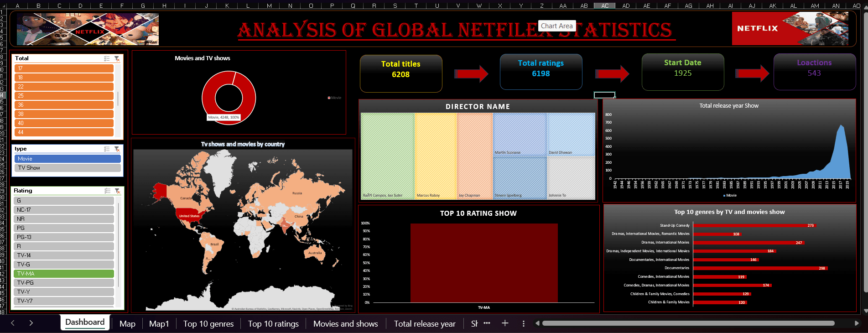This screenshot has width=868, height=333.
Task: Clear filter on Rating slicer
Action: point(117,191)
